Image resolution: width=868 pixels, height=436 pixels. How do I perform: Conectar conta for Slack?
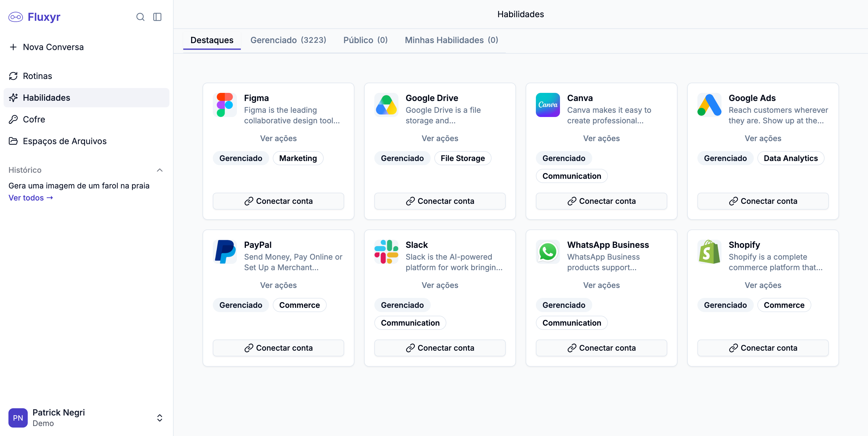point(440,348)
